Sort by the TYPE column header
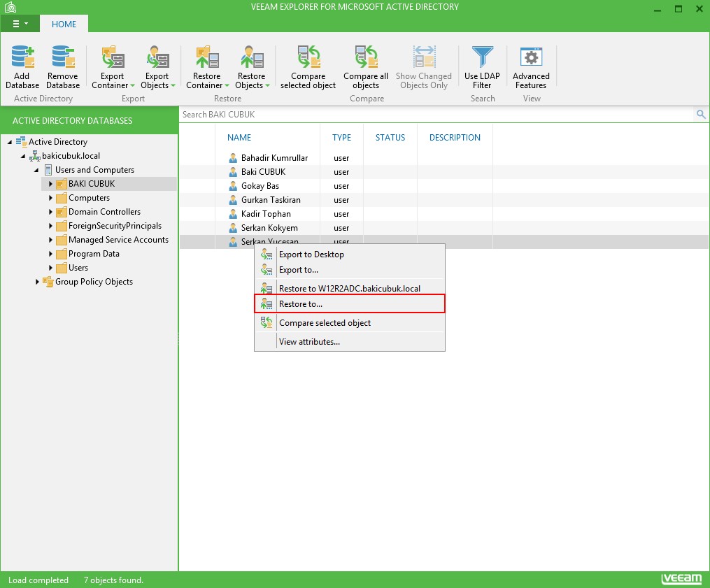710x588 pixels. (341, 138)
